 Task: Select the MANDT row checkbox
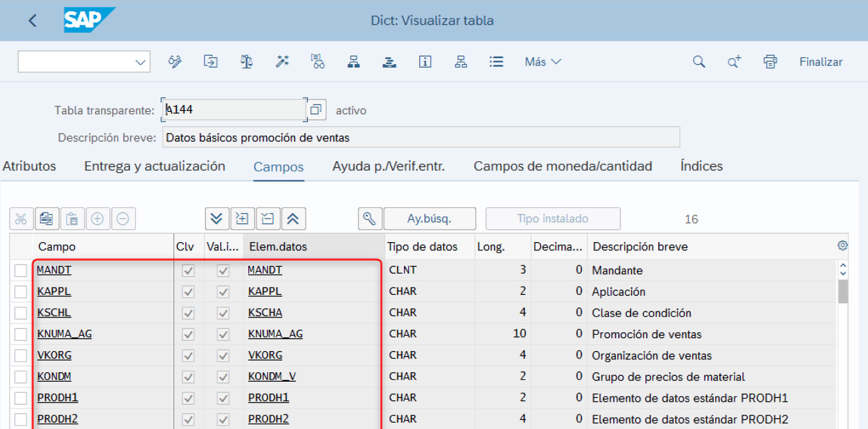click(21, 270)
